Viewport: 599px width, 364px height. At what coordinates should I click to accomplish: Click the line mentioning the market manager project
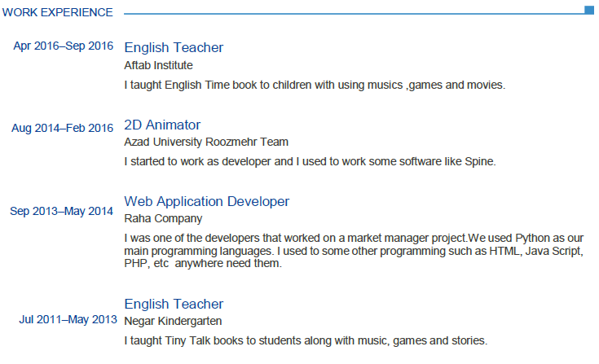click(x=353, y=238)
